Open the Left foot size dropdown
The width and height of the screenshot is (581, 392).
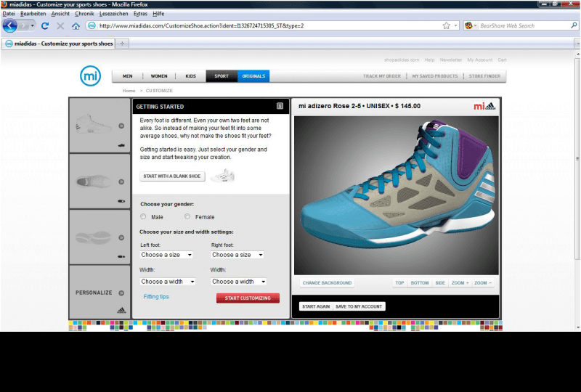(166, 255)
